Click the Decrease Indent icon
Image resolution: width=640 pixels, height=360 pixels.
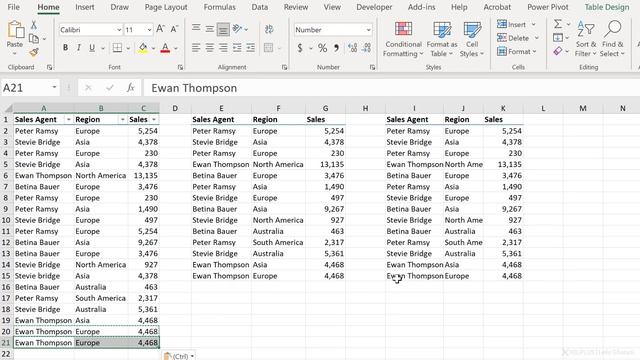point(237,48)
